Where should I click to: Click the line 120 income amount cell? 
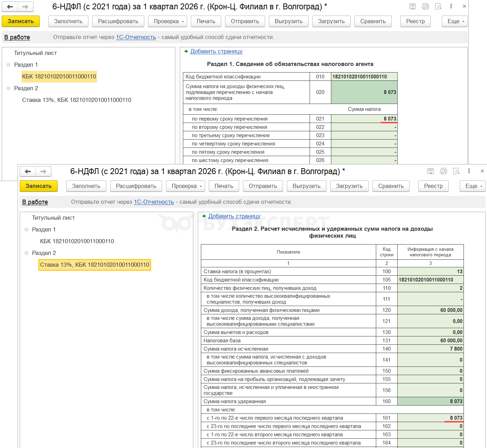(x=430, y=310)
